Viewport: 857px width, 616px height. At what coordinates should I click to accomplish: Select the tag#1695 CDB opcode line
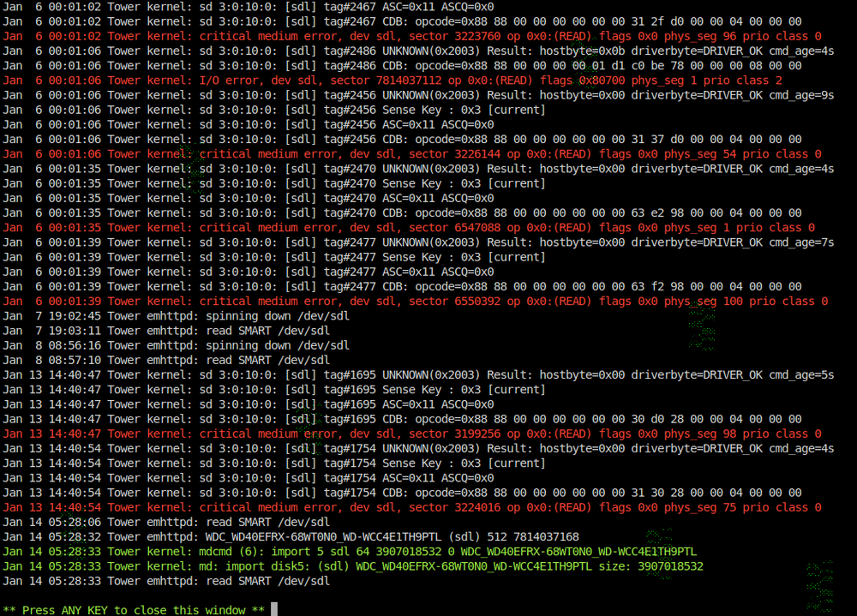coord(402,419)
